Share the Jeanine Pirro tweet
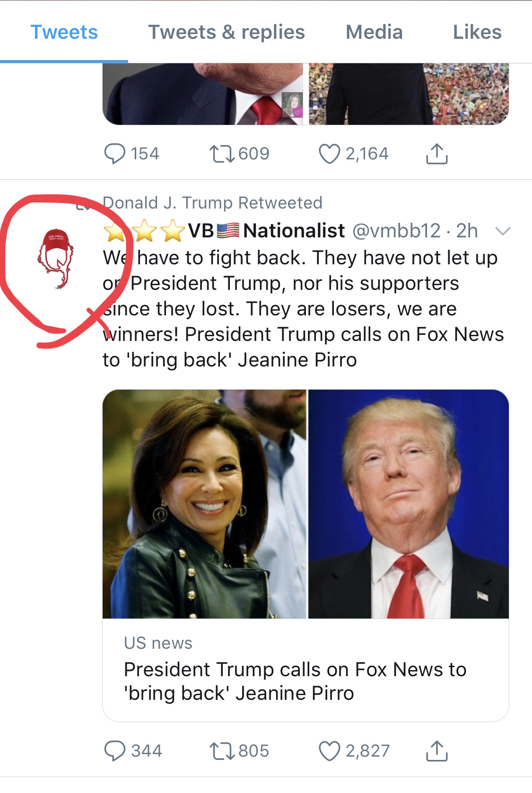This screenshot has width=532, height=793. [x=436, y=750]
